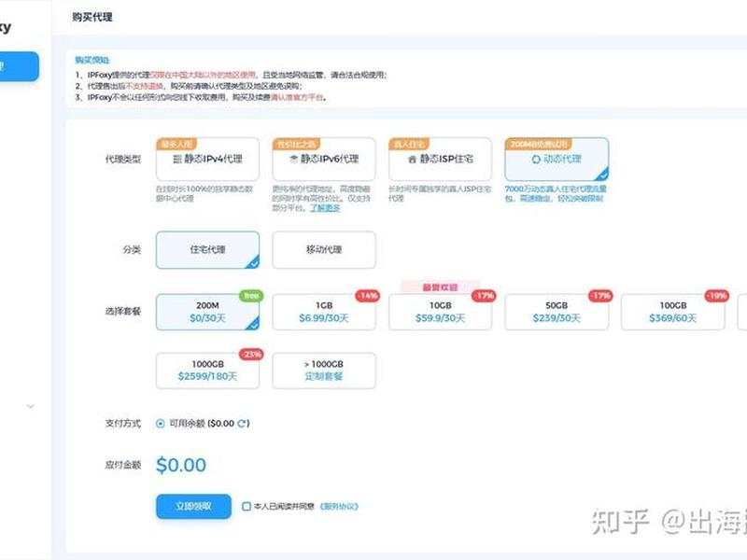Select the 1000GB $2599/180天 plan
Viewport: 747px width, 560px height.
(207, 371)
